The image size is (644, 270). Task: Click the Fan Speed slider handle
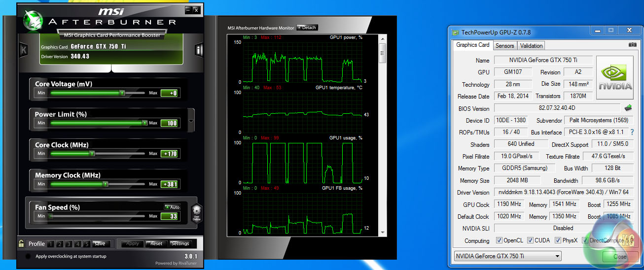(51, 216)
